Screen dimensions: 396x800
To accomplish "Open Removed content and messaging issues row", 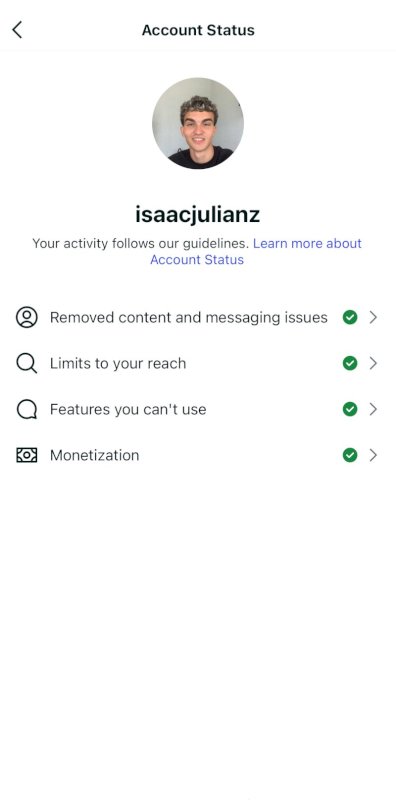I will pos(198,317).
